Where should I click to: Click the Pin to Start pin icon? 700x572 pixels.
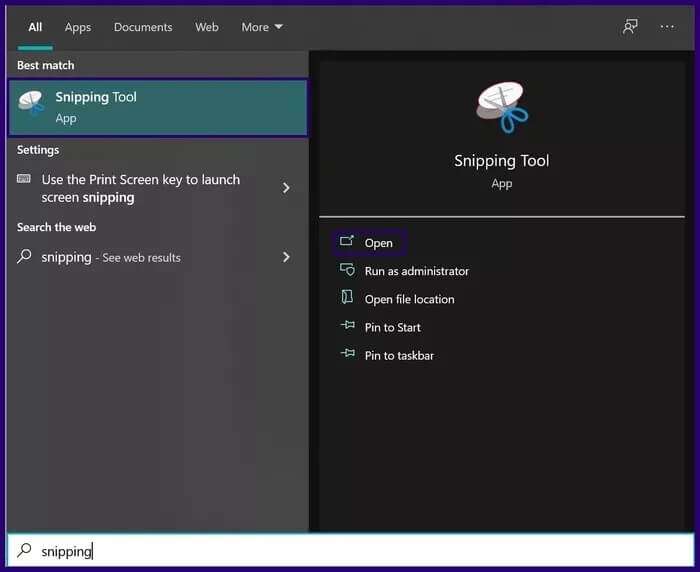point(348,325)
